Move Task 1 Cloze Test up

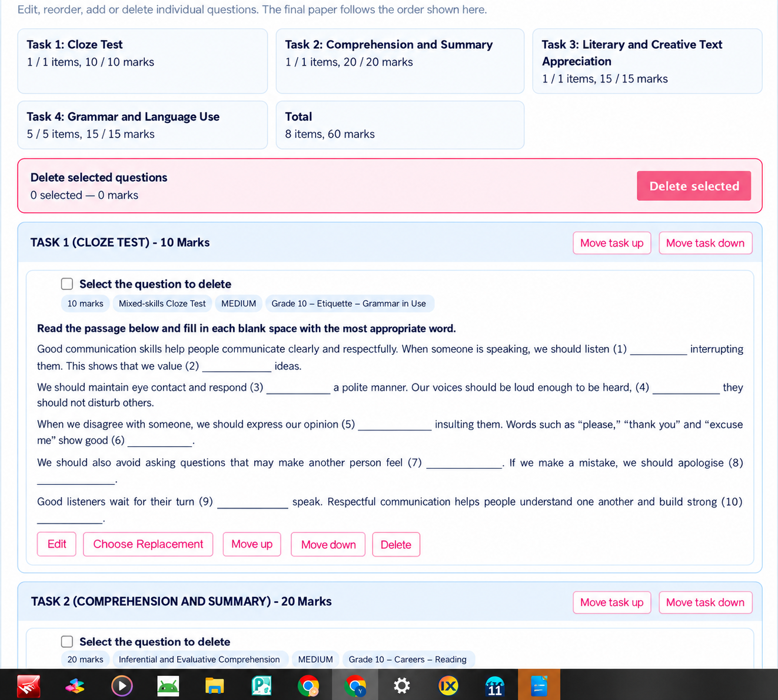(612, 243)
